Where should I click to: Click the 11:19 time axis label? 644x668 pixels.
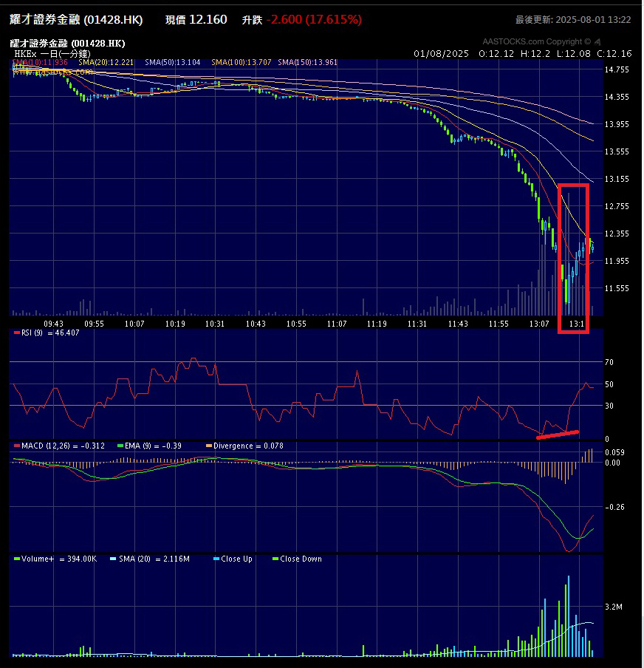coord(377,324)
